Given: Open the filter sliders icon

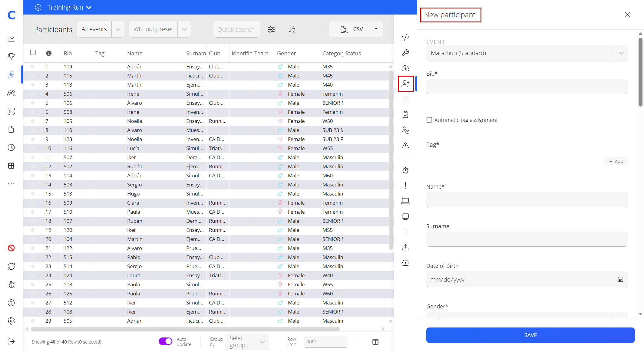Looking at the screenshot, I should point(271,29).
